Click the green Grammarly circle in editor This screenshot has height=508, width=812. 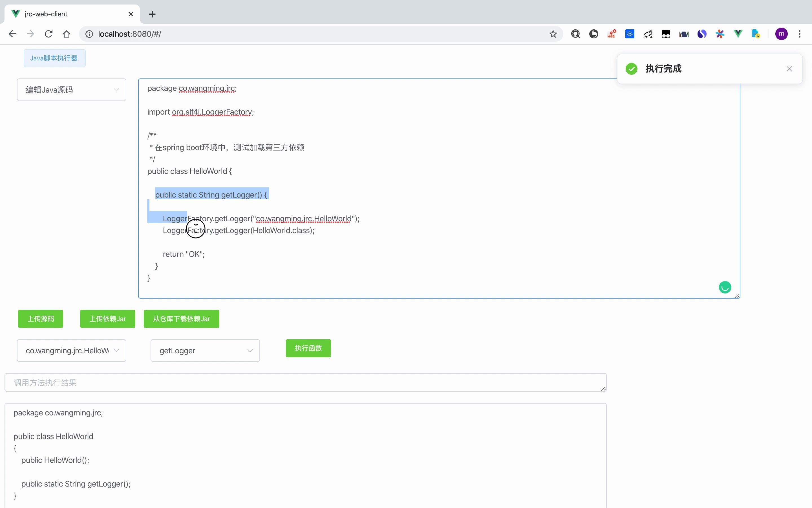pos(725,287)
